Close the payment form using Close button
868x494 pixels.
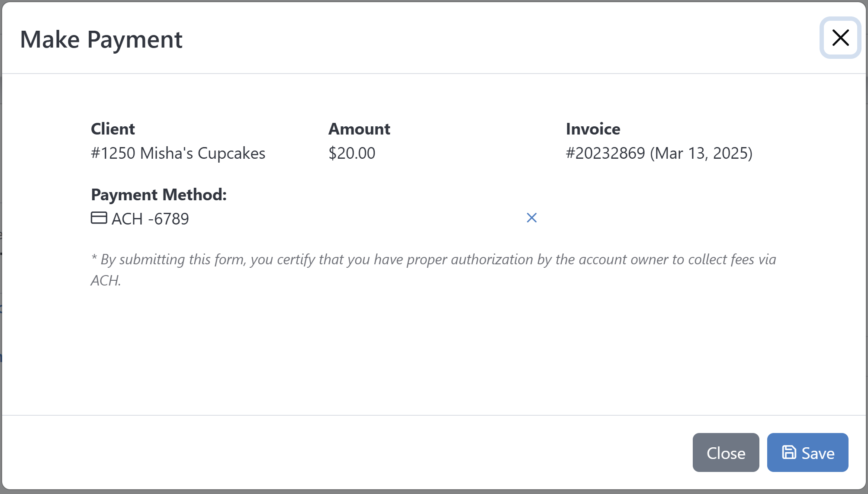[726, 452]
